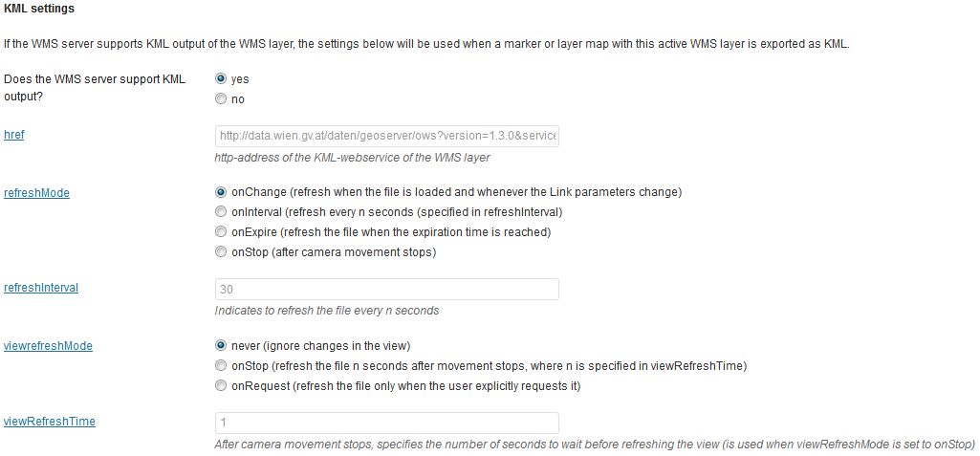The width and height of the screenshot is (980, 456).
Task: Select 'never' view refresh mode
Action: coord(220,345)
